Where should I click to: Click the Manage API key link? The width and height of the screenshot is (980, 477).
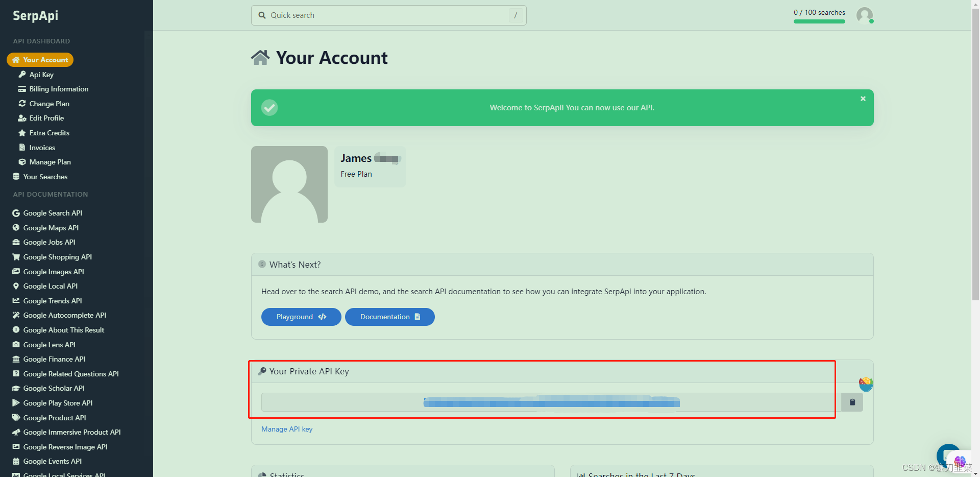click(x=287, y=429)
